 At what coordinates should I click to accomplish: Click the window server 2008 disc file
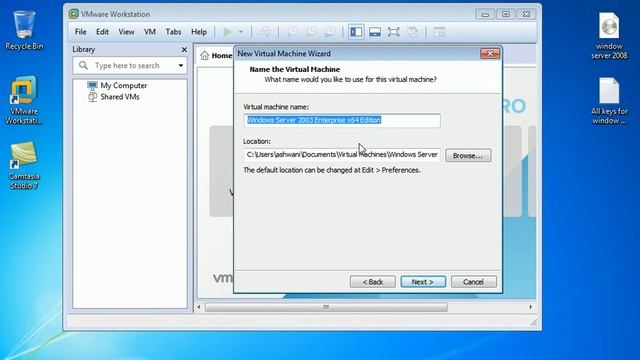[609, 36]
